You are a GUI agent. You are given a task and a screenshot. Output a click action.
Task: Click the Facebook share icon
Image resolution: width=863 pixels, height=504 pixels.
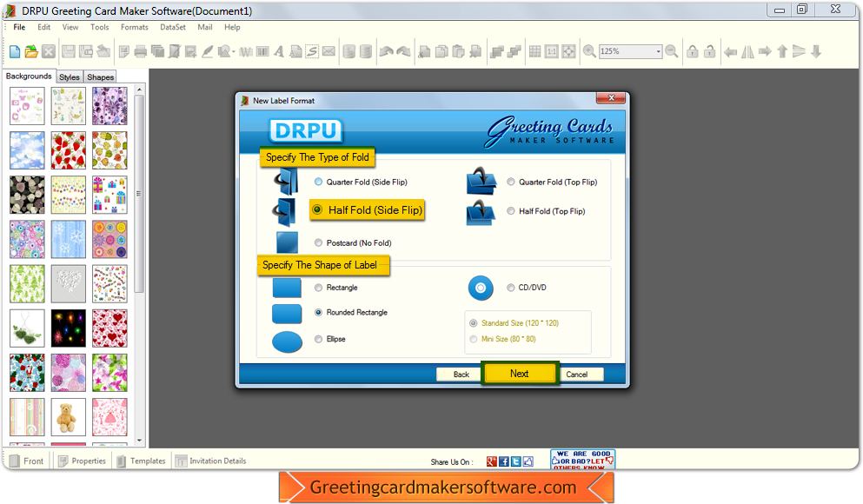503,461
